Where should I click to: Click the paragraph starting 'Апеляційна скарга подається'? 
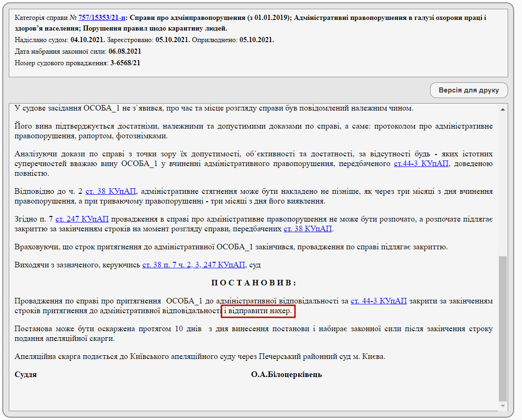pos(199,357)
